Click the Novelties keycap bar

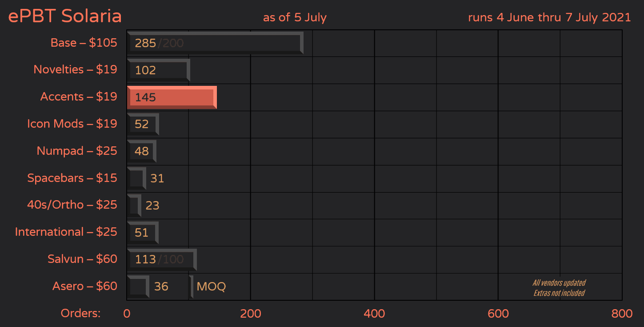pos(158,70)
